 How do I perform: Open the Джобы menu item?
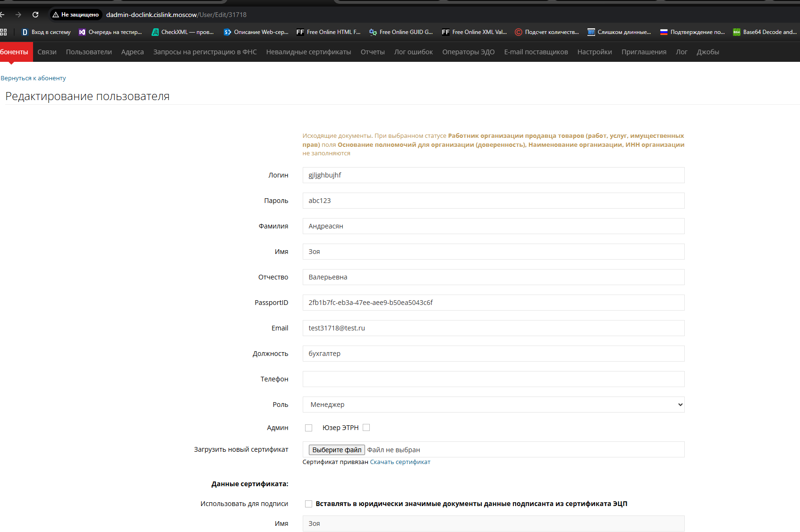coord(708,52)
